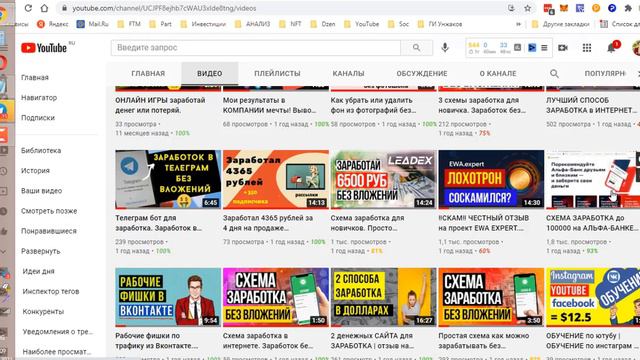Open ЗАРАБОТОК В ТЕЛЕГРАМ video thumbnail

point(168,179)
